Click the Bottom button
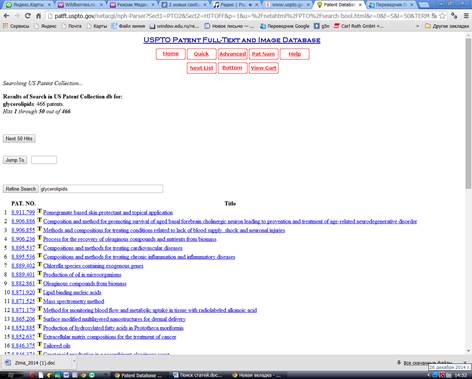 tap(232, 68)
